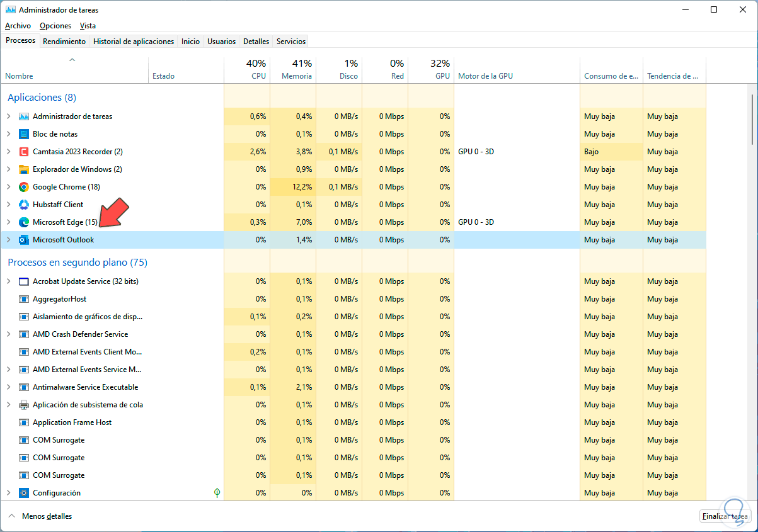Open the Archivo menu

click(18, 26)
